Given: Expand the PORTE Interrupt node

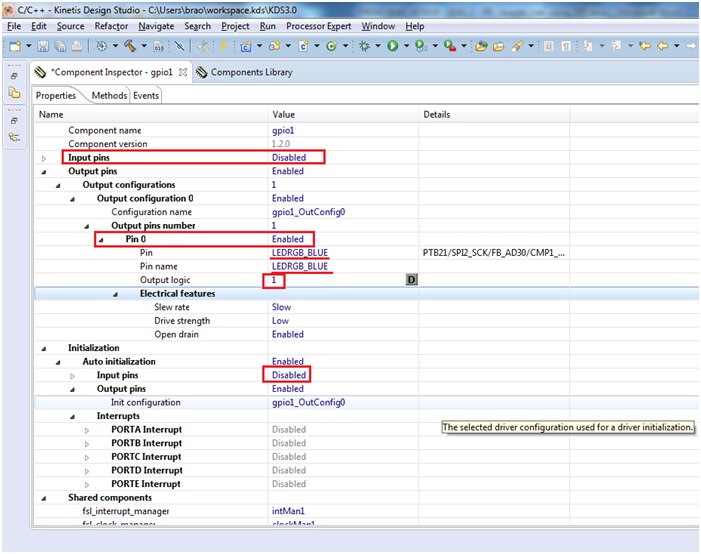Looking at the screenshot, I should pos(87,485).
